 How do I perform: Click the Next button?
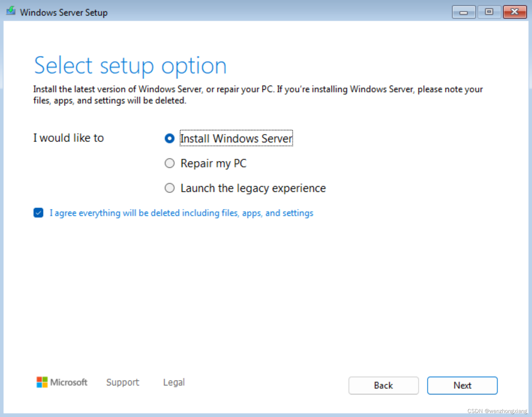tap(462, 385)
